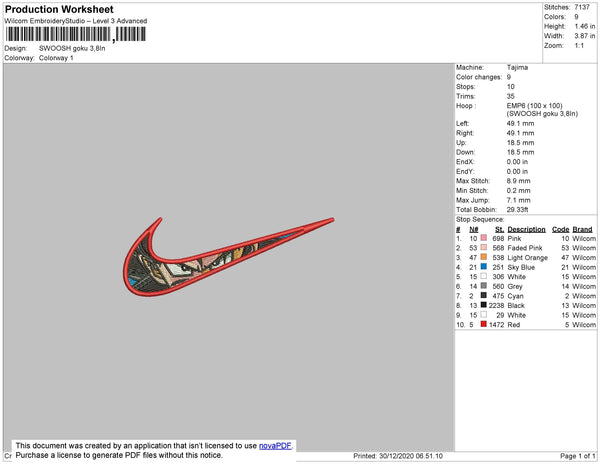
Task: Click the Stitches value 7137
Action: point(582,7)
